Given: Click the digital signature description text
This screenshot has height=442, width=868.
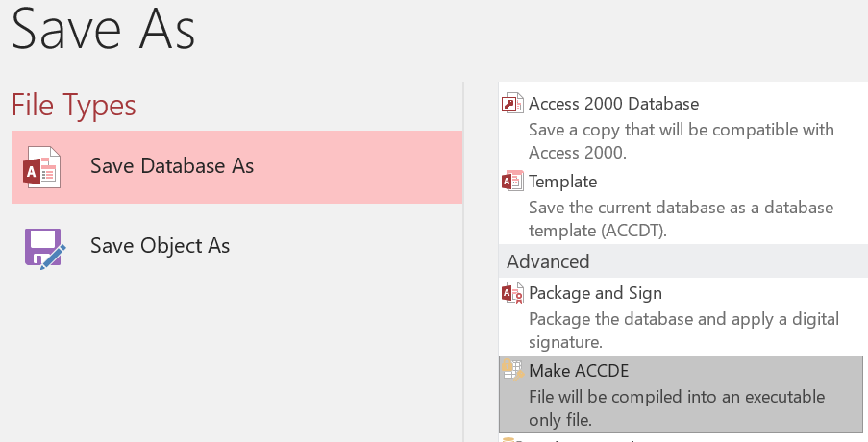Looking at the screenshot, I should [684, 331].
